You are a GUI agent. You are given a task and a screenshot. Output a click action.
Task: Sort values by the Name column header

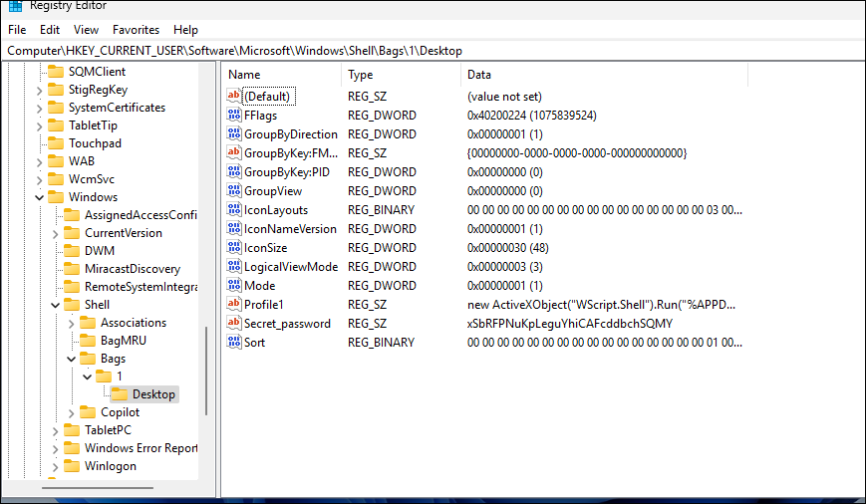pyautogui.click(x=282, y=75)
